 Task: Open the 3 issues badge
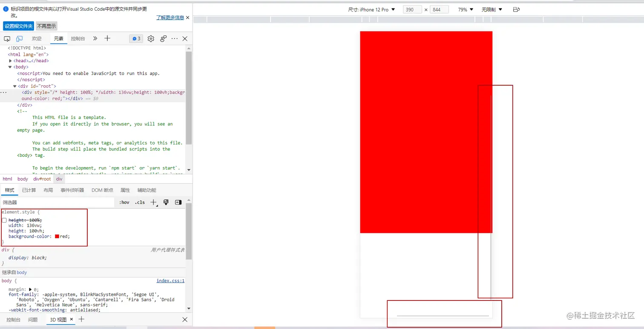point(136,39)
